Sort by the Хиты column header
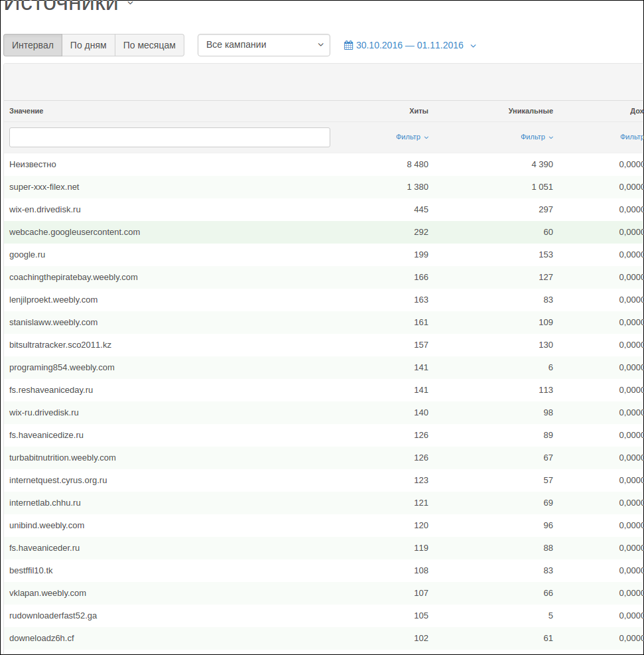Image resolution: width=644 pixels, height=655 pixels. click(419, 111)
